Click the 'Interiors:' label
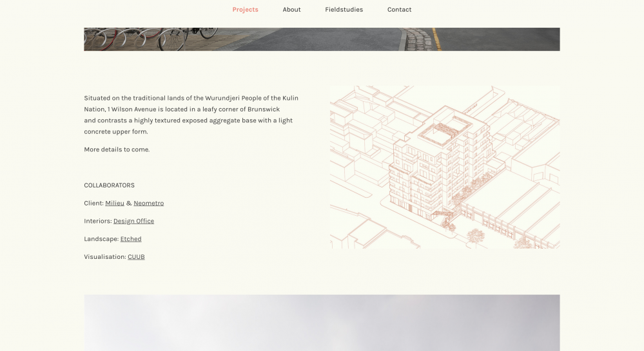644x351 pixels. point(98,221)
